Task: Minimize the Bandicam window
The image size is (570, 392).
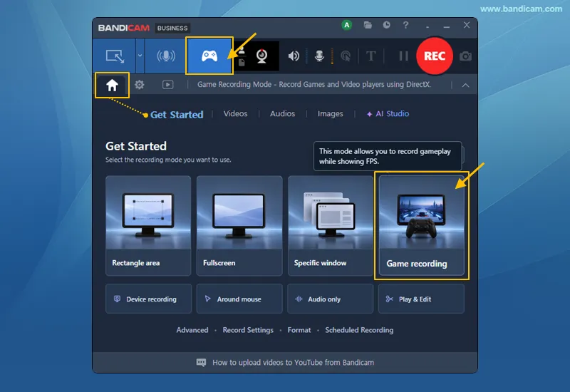Action: (447, 26)
